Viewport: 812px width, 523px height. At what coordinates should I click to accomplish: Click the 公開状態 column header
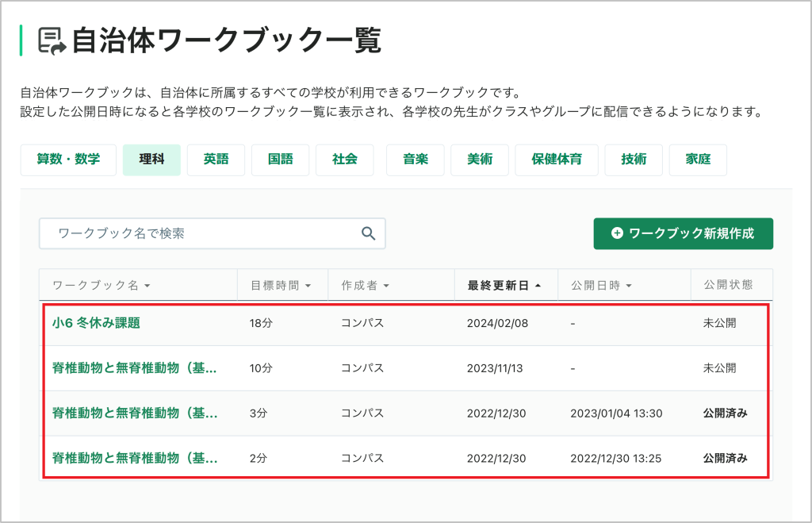pyautogui.click(x=728, y=285)
